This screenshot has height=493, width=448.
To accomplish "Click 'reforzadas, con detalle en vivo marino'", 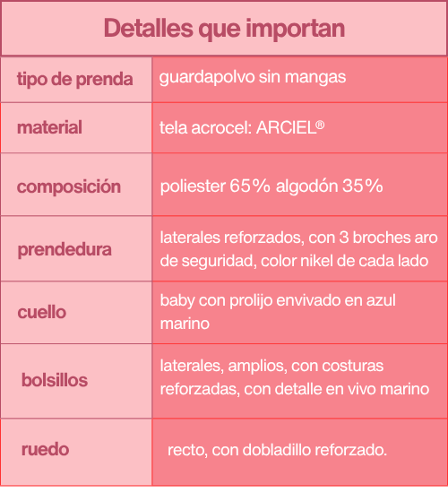I will click(x=295, y=389).
